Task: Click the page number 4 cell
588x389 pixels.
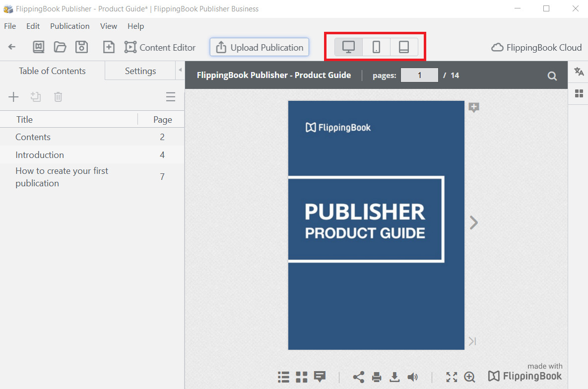Action: (162, 155)
